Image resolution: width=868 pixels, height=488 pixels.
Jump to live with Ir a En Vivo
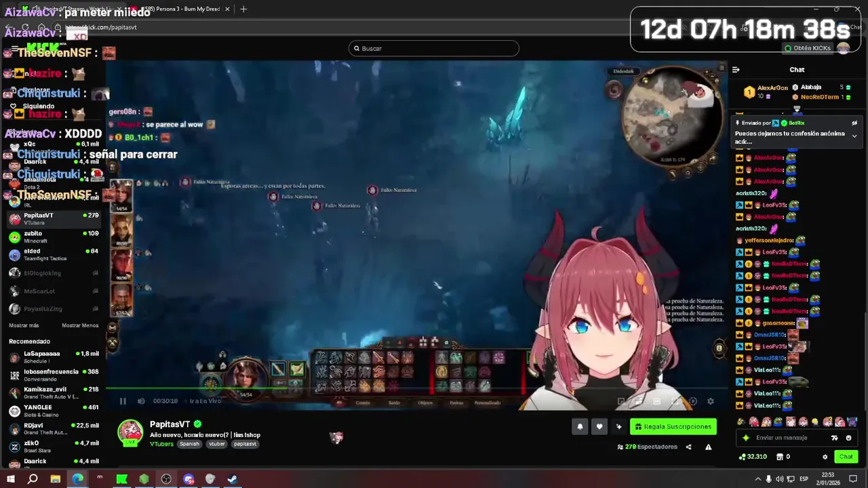(205, 401)
